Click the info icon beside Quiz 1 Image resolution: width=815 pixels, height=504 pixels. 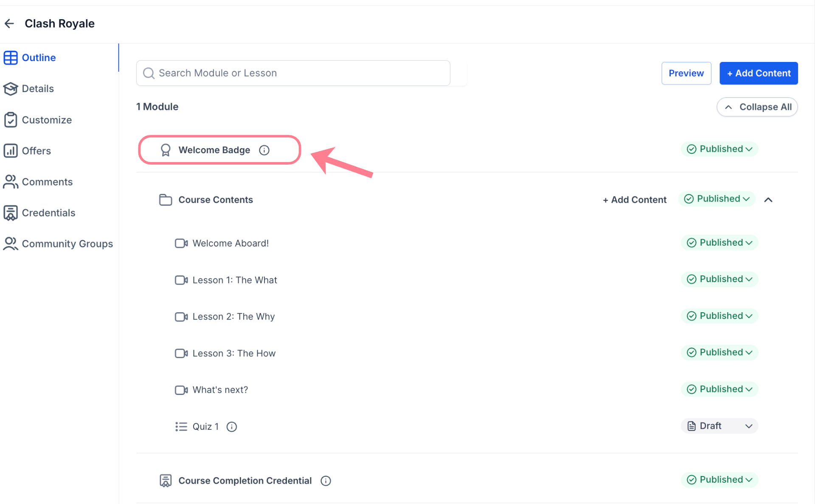click(x=231, y=427)
